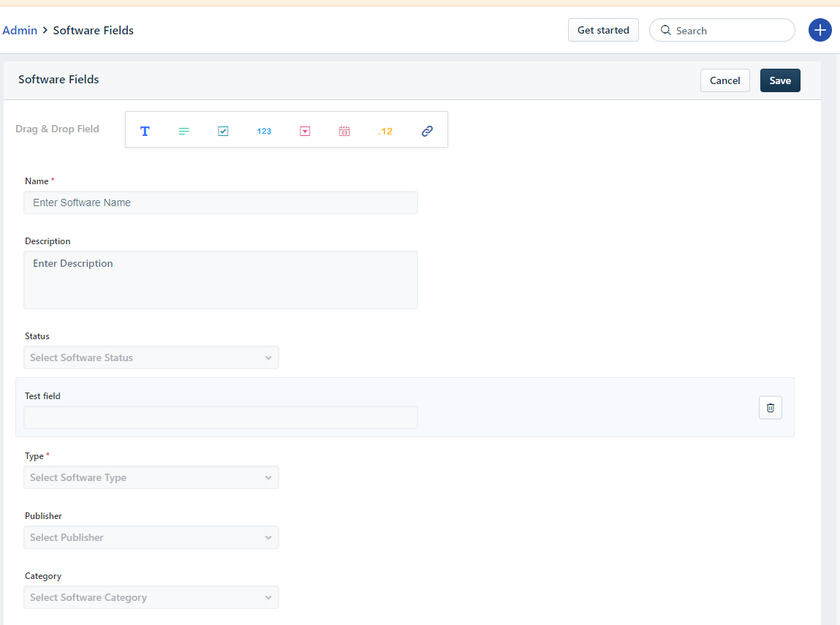Select the checkbox field icon
Viewport: 840px width, 625px height.
[223, 131]
